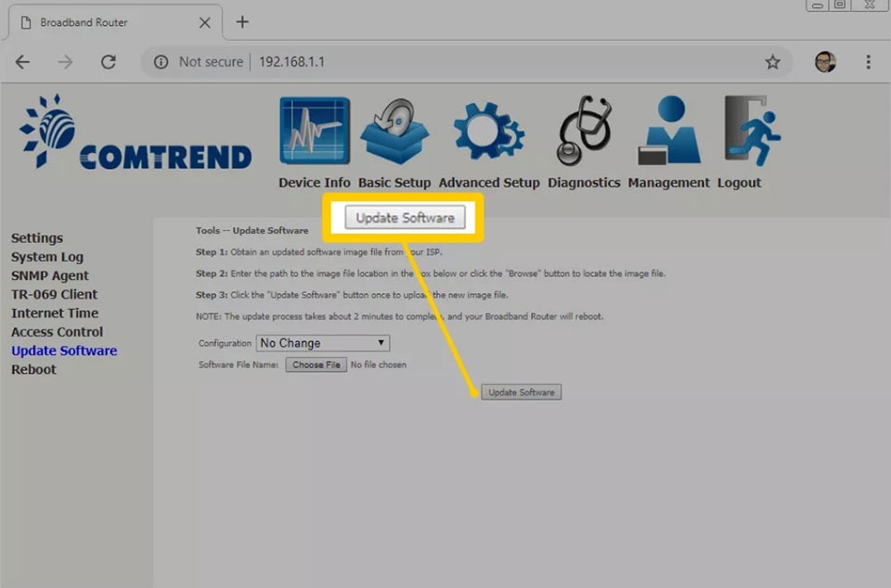Click the 'Step 1:' instruction text

coord(318,252)
